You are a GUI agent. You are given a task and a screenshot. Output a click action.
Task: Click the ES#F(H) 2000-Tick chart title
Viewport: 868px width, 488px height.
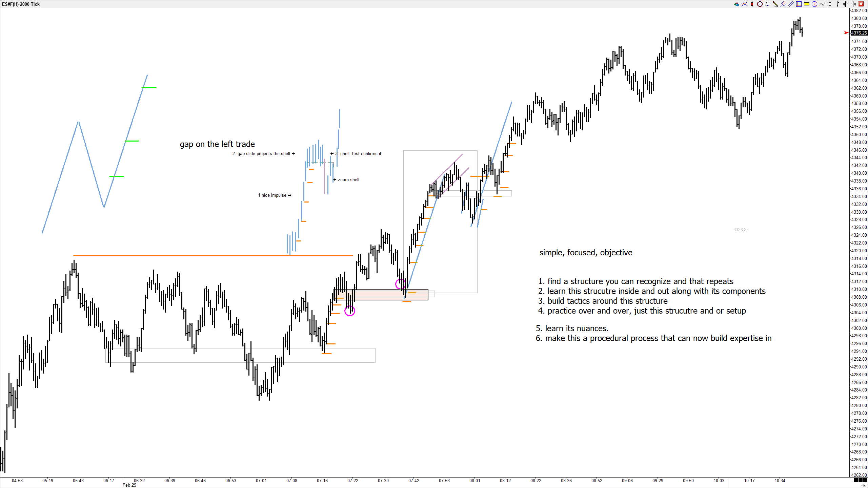tap(21, 4)
